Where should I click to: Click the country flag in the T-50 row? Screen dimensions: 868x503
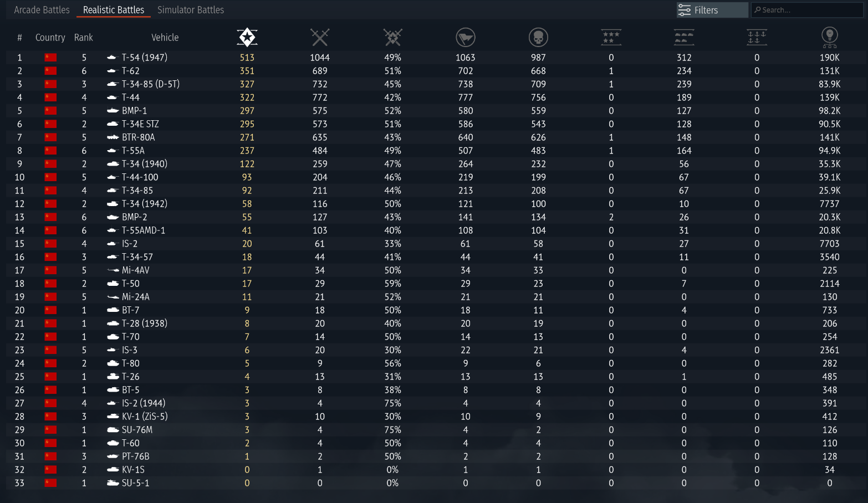(50, 284)
